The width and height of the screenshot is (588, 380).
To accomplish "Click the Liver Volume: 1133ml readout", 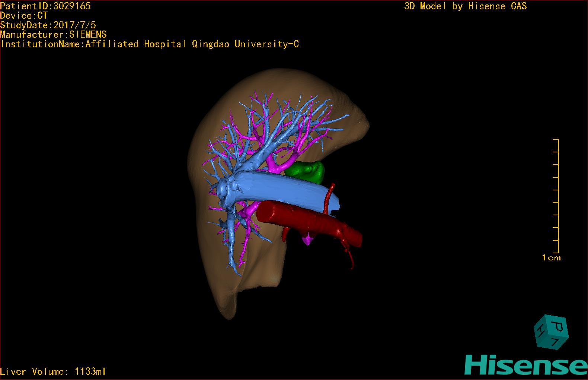I will coord(53,371).
